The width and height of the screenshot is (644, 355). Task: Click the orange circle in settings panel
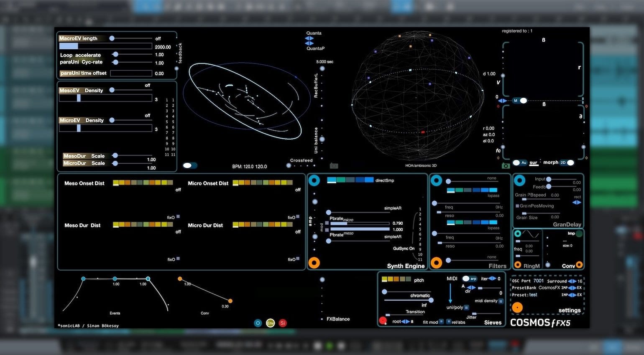[517, 308]
